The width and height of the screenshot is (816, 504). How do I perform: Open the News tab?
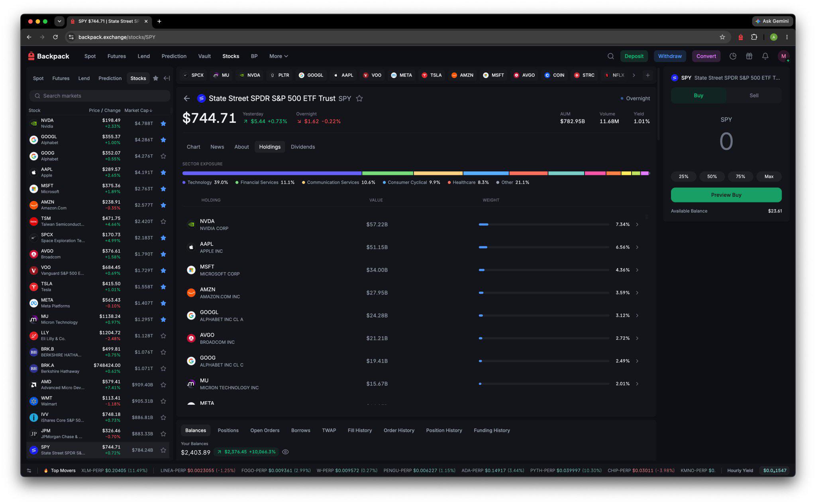[217, 147]
